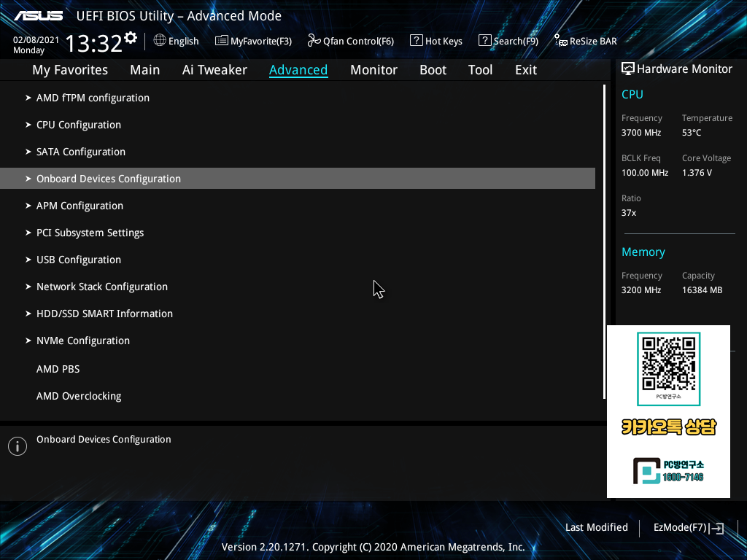Expand arrow beside CPU Configuration
The height and width of the screenshot is (560, 747).
[x=28, y=125]
